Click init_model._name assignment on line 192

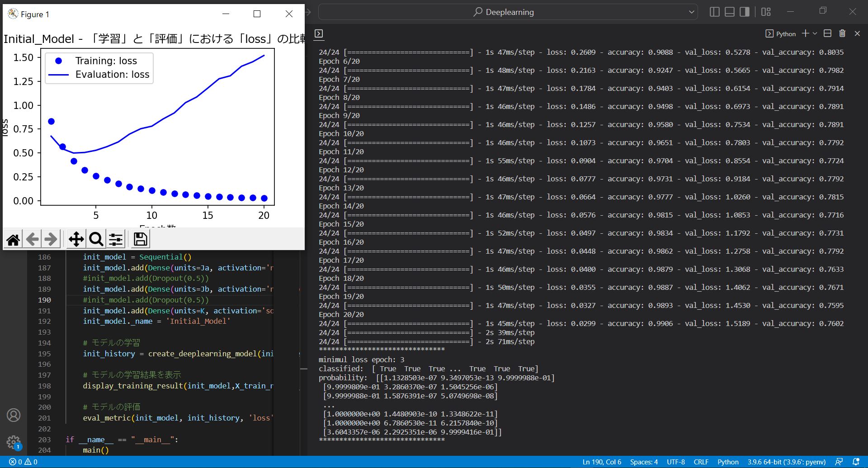[x=156, y=321]
